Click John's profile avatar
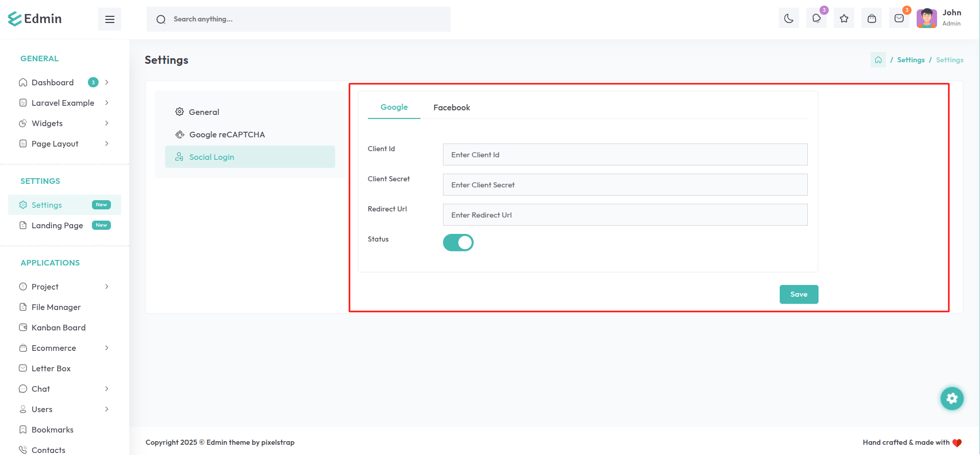 tap(926, 18)
